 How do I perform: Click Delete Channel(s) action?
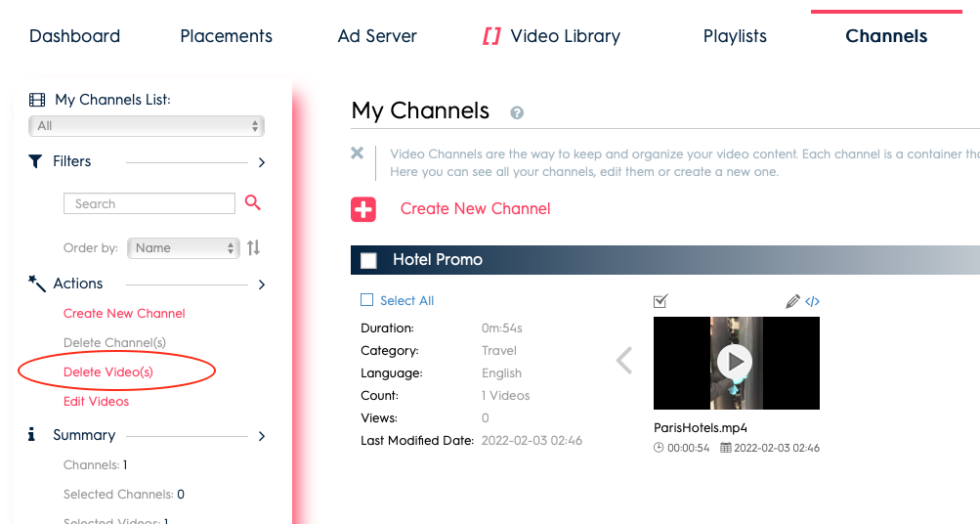[x=114, y=343]
